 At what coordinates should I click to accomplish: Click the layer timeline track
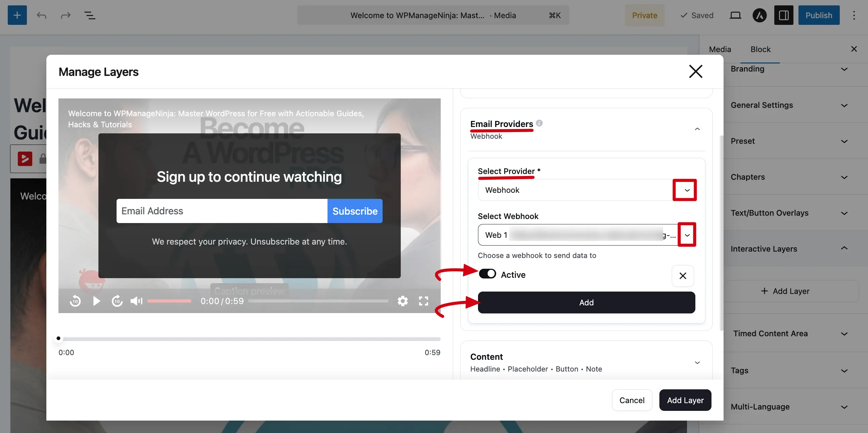249,338
